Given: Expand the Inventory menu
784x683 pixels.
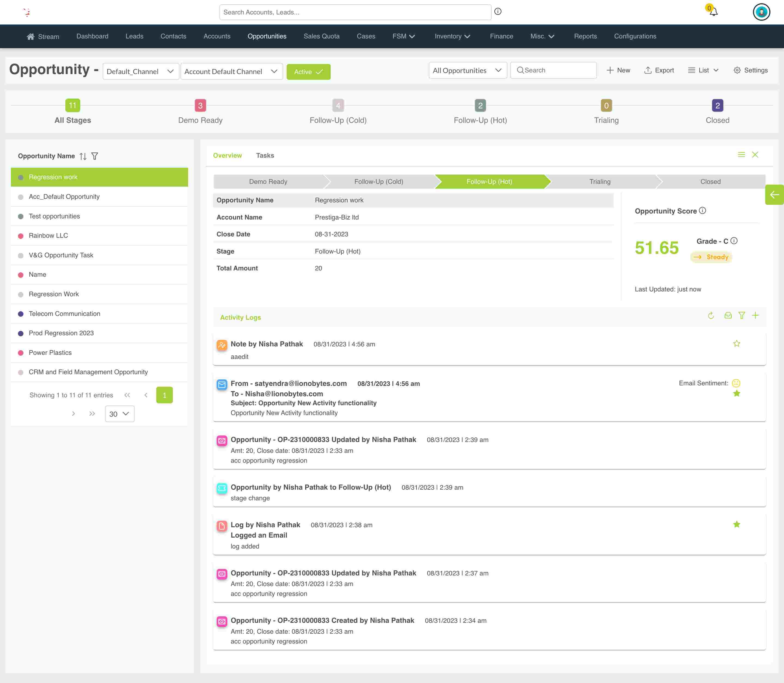Looking at the screenshot, I should pos(452,36).
